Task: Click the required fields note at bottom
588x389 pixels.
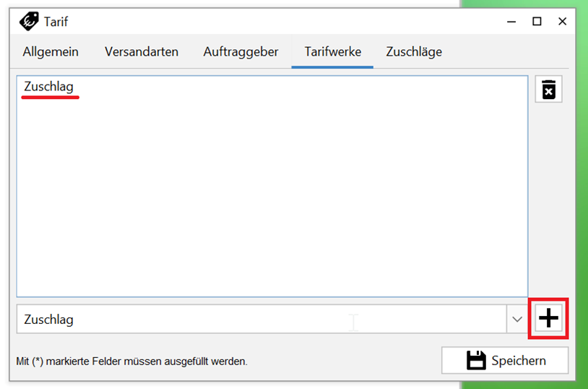Action: click(131, 361)
